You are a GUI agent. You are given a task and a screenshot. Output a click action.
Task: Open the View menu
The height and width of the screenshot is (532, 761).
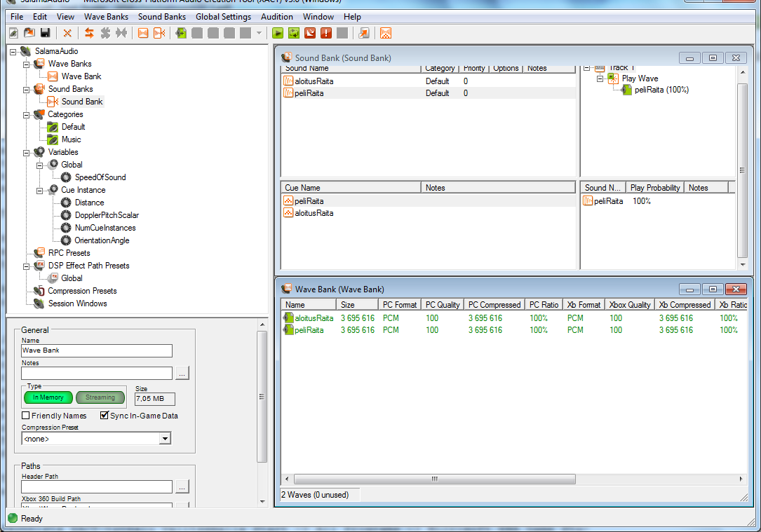click(x=65, y=17)
